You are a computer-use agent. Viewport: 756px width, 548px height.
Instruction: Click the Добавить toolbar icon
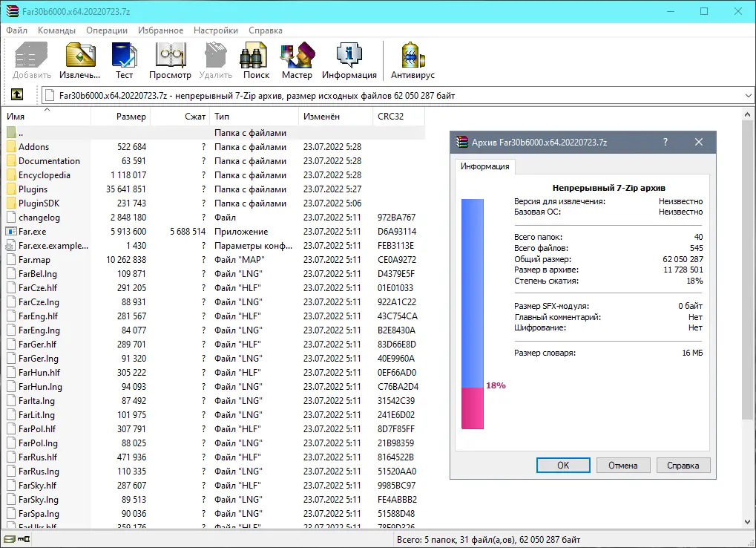[x=32, y=60]
